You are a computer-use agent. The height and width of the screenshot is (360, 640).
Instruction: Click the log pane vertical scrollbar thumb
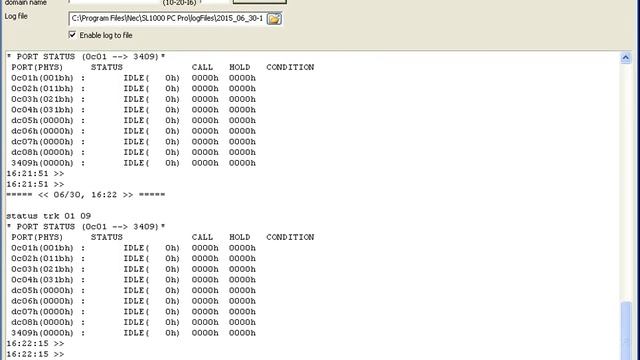pos(626,331)
